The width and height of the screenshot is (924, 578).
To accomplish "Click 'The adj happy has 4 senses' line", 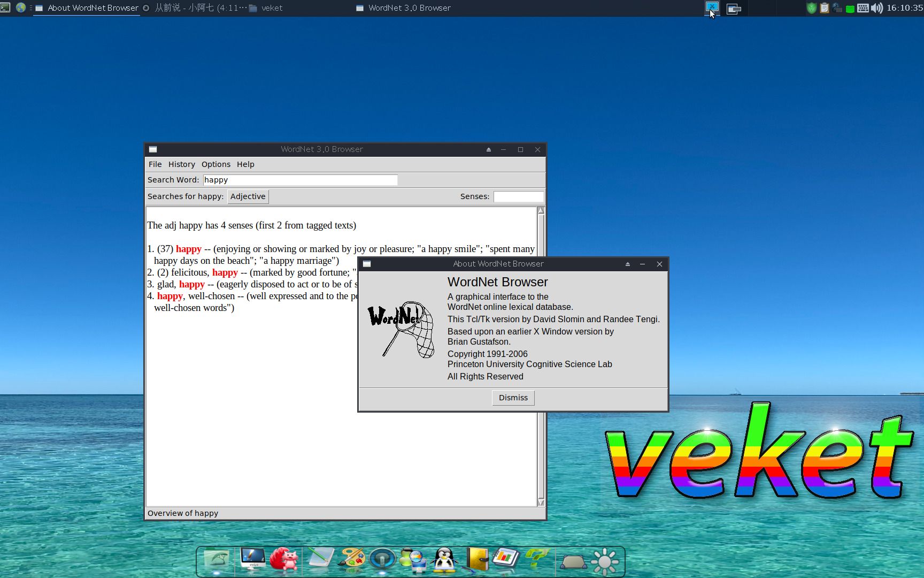I will pyautogui.click(x=251, y=225).
